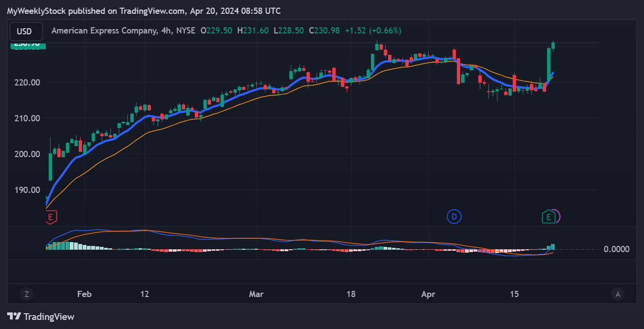Click the TradingView logo
Image resolution: width=644 pixels, height=329 pixels.
click(x=41, y=316)
